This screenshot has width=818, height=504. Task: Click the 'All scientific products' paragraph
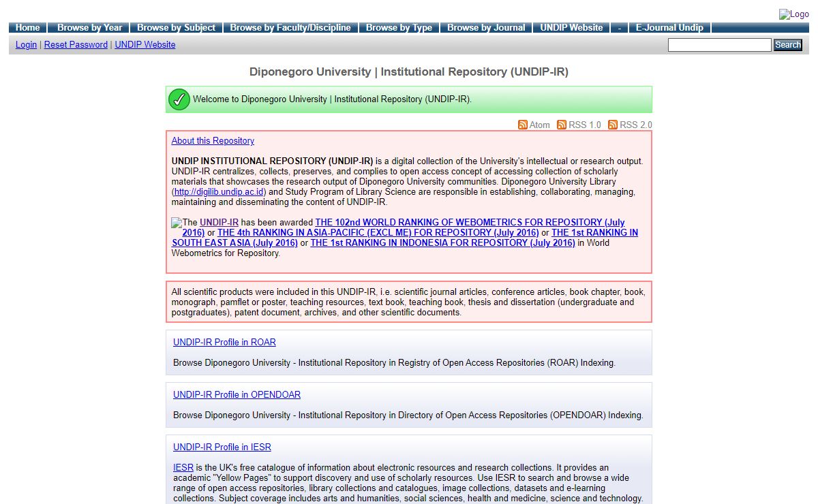tap(408, 302)
